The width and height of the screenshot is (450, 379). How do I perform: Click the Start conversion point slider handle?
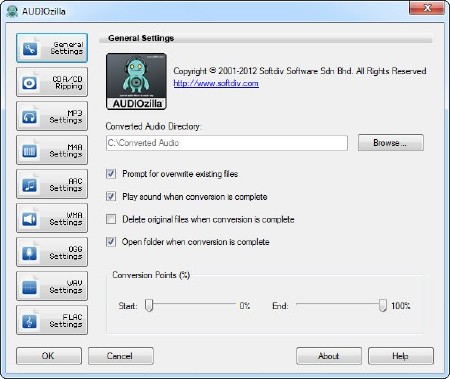[x=149, y=305]
